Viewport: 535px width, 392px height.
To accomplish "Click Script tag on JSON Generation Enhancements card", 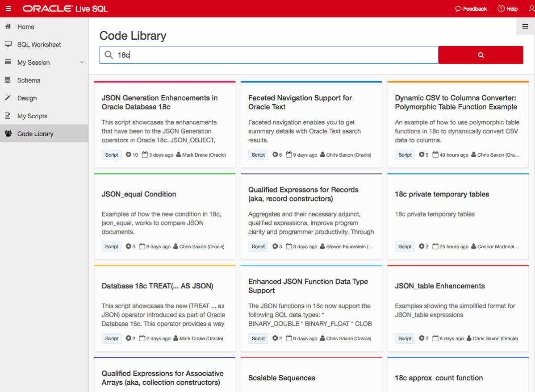I will click(112, 155).
